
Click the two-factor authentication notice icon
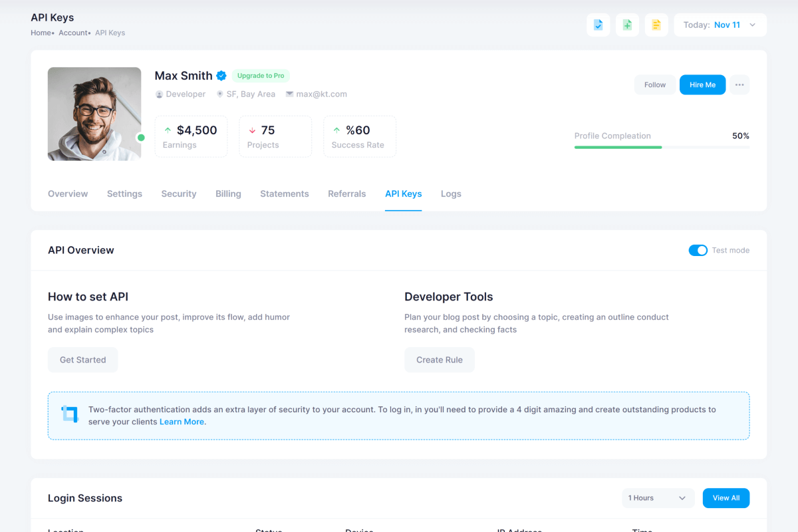pos(69,414)
